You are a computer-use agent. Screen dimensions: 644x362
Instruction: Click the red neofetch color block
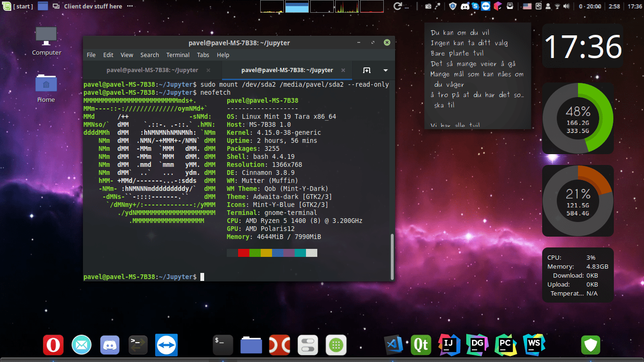[x=244, y=253]
